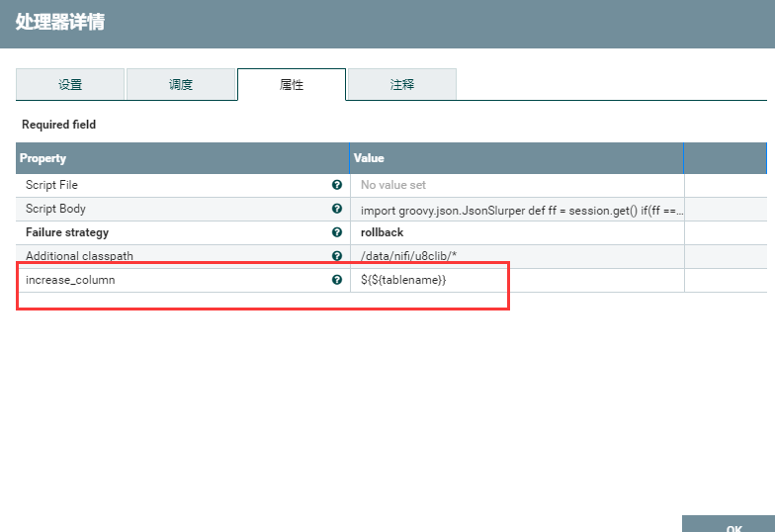Click the Property column header
775x532 pixels.
pos(182,158)
